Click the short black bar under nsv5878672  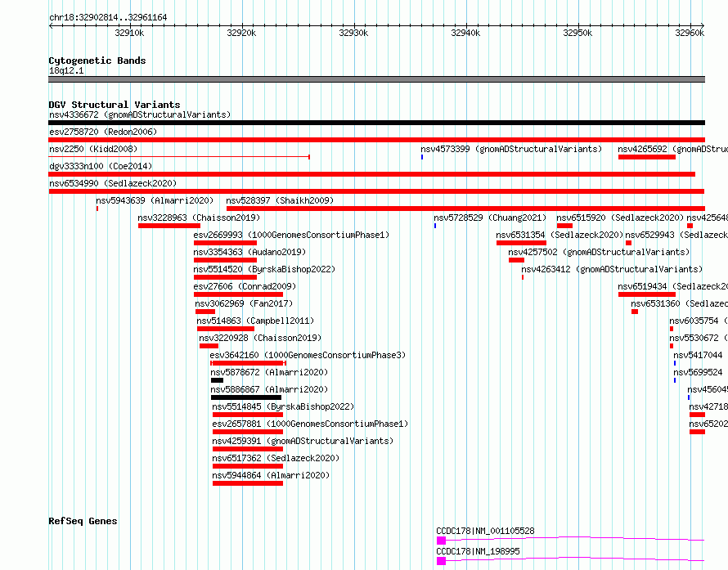(x=218, y=380)
